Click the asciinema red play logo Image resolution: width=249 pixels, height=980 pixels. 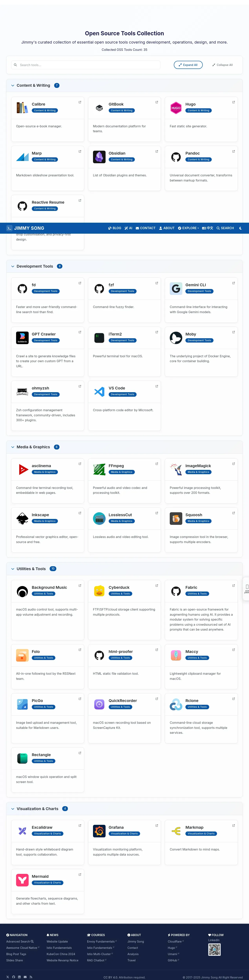22,469
